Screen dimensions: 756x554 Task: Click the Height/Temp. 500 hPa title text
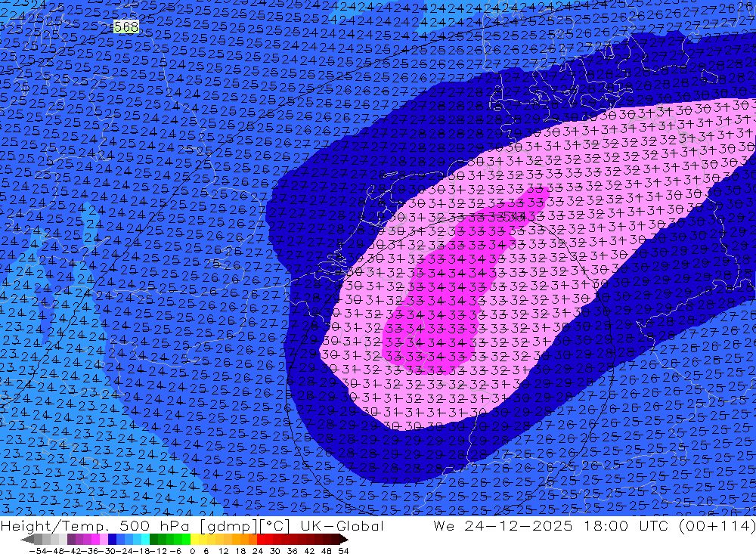(96, 525)
